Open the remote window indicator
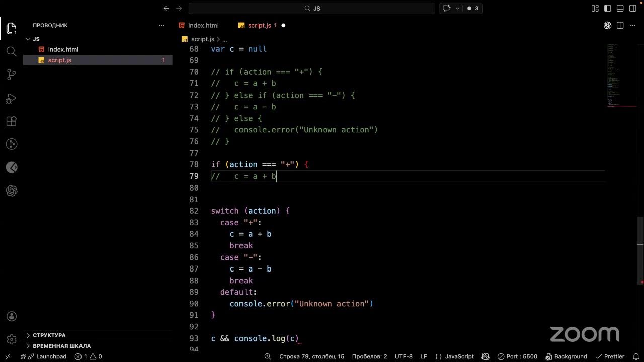The image size is (644, 362). point(8,356)
